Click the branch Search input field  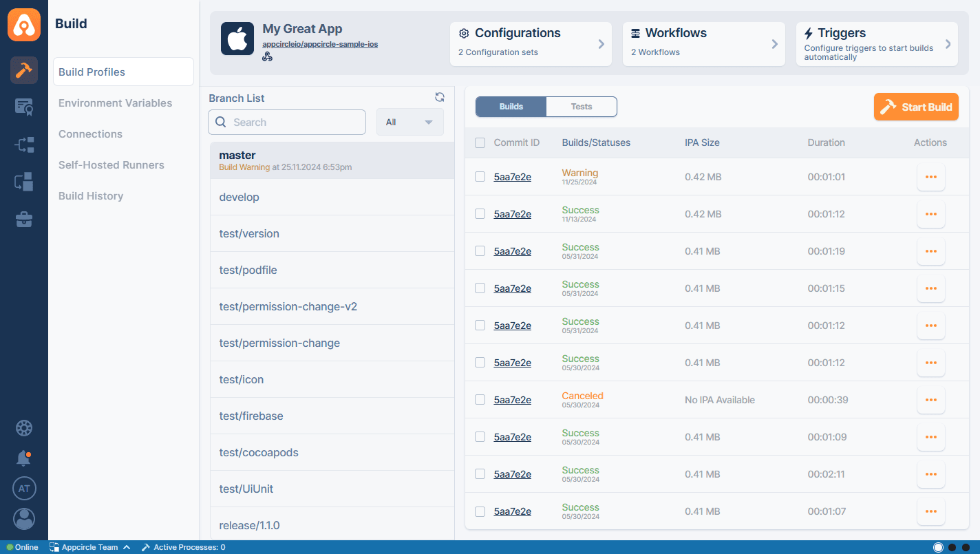click(x=287, y=122)
